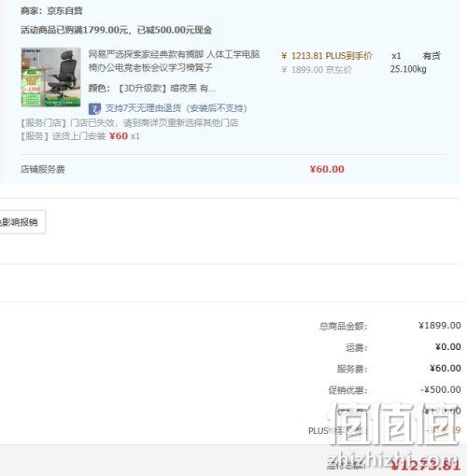Screen dimensions: 467x476
Task: Click the 总商品金额 ¥1899.00 value
Action: [x=439, y=326]
